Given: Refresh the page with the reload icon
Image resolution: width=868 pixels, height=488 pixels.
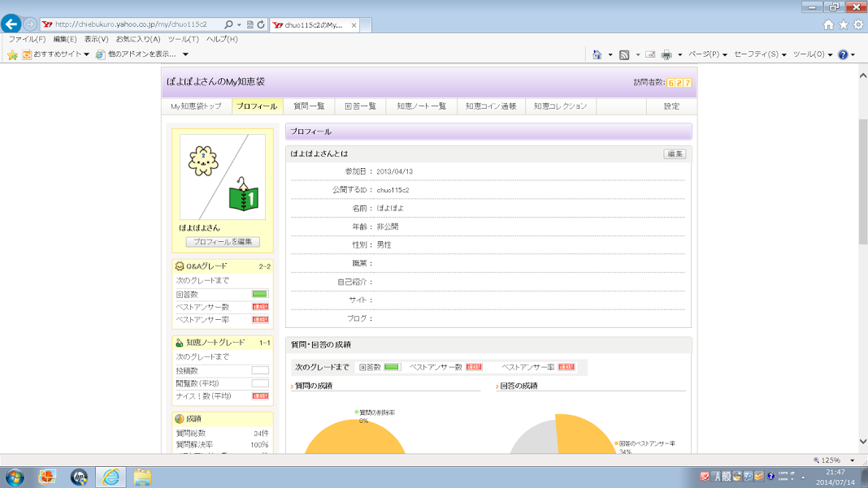Looking at the screenshot, I should click(261, 25).
